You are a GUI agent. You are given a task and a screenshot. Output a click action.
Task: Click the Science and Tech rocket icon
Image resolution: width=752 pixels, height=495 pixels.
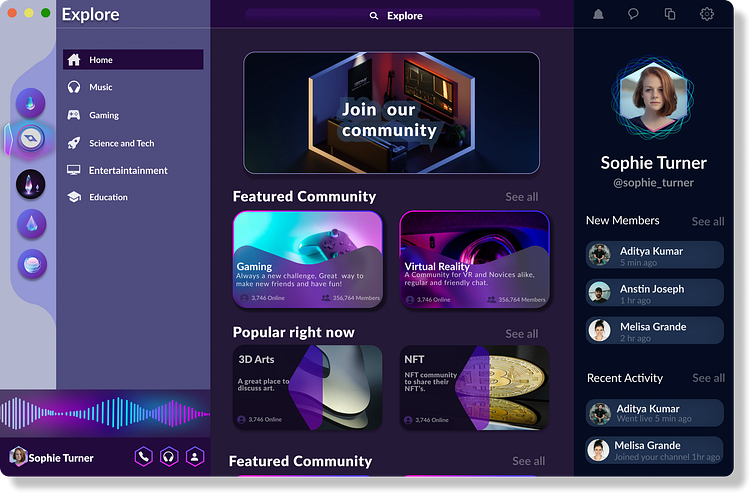74,143
